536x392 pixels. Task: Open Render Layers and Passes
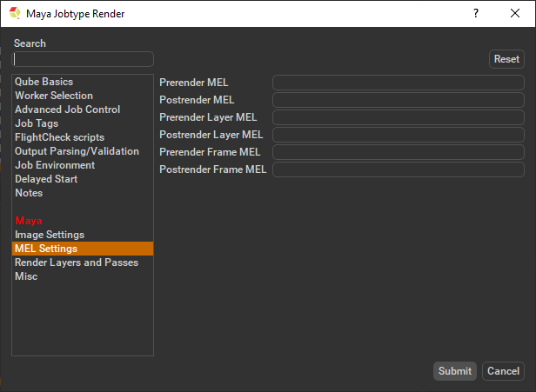click(77, 262)
